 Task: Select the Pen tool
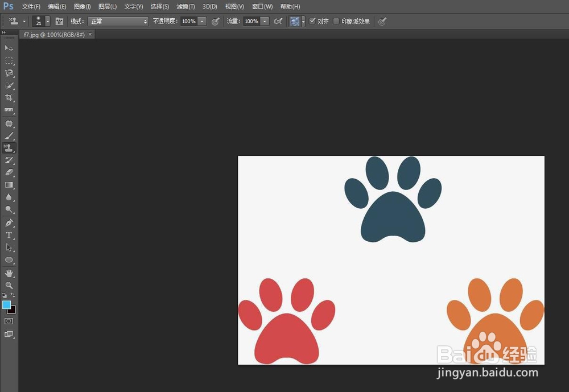[9, 222]
